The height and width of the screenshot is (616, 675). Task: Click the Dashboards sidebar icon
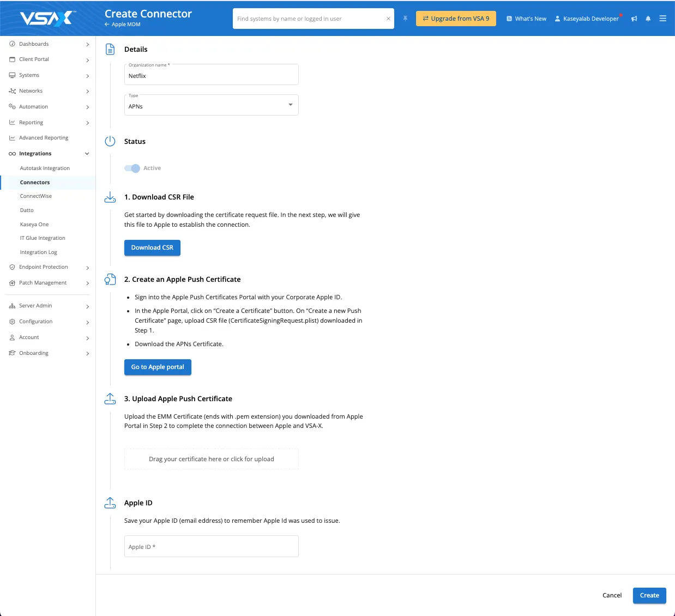point(12,44)
